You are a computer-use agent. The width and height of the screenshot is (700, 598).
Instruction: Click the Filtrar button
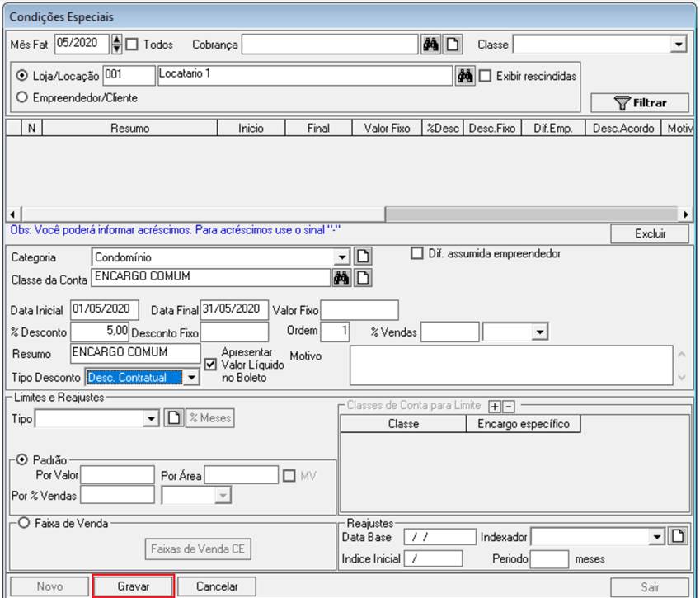click(x=640, y=103)
